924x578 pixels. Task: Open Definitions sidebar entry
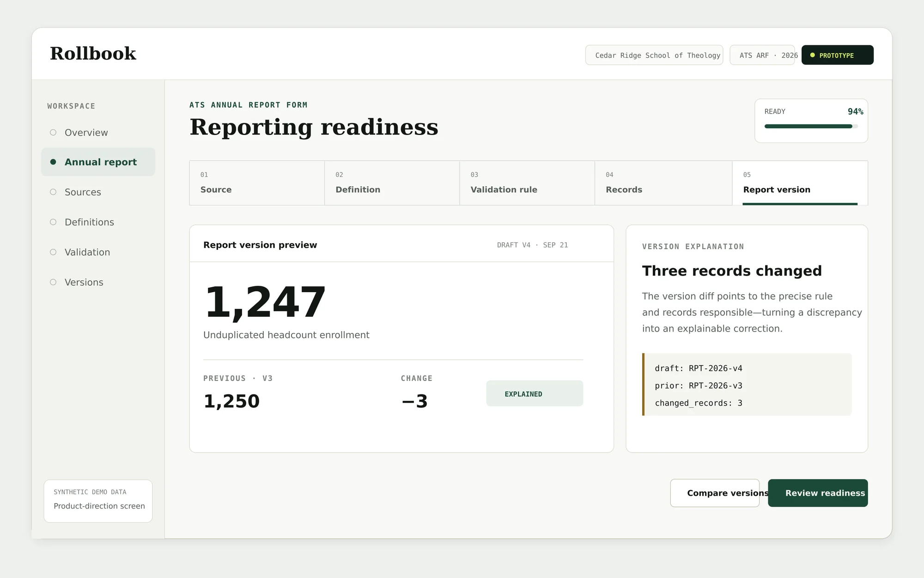pyautogui.click(x=98, y=222)
